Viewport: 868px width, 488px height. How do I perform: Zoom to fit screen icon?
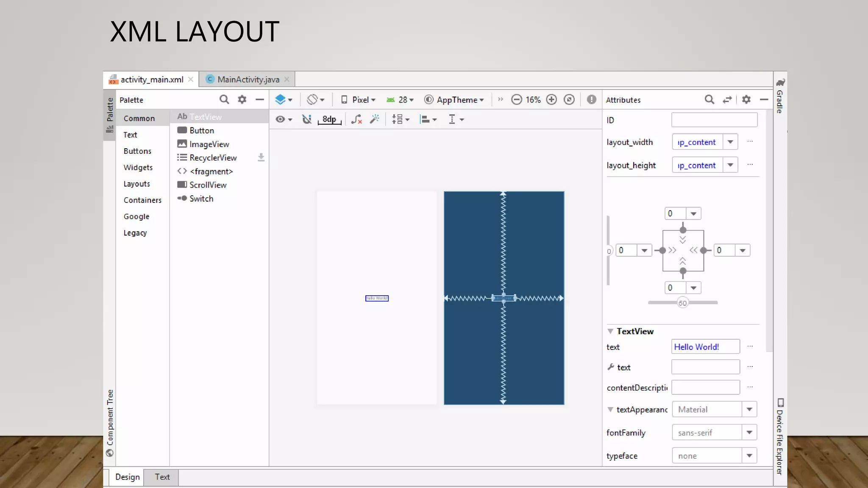(x=569, y=100)
